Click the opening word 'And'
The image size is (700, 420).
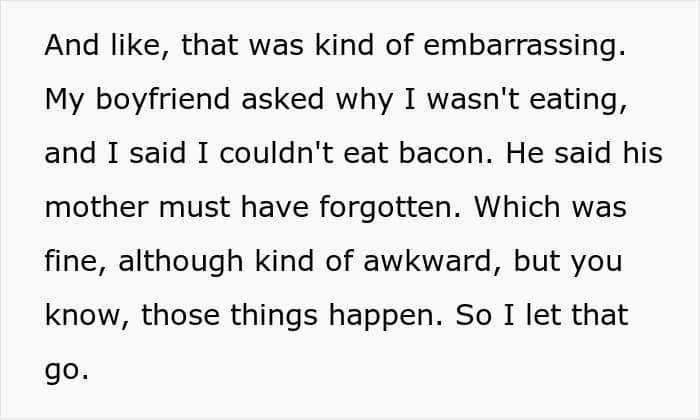tap(72, 45)
